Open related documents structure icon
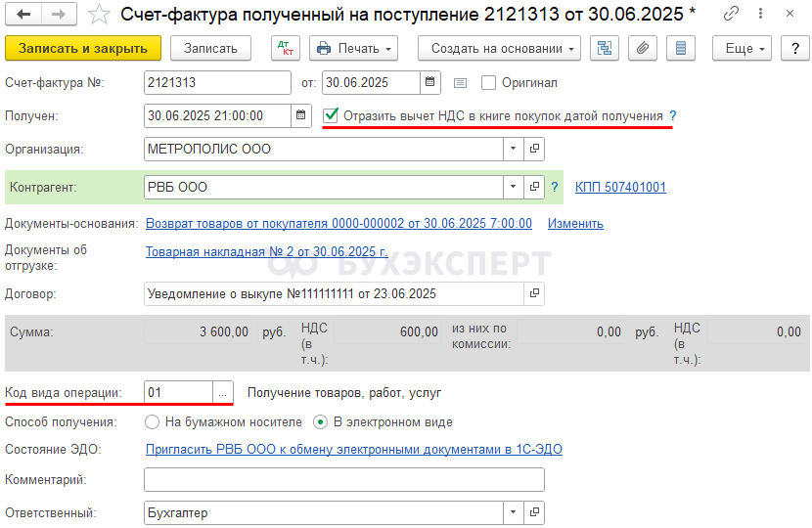The image size is (812, 528). (x=605, y=48)
